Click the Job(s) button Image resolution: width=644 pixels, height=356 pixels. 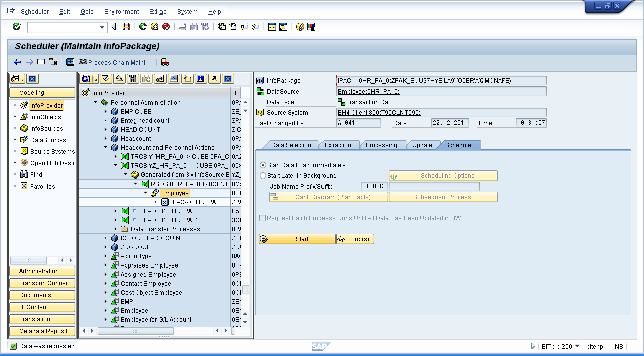tap(355, 239)
